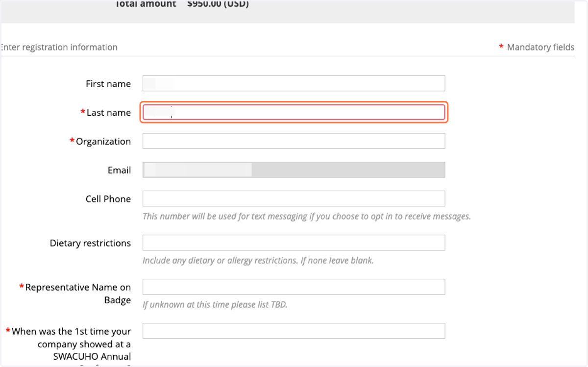Focus the Last name text box
Image resolution: width=588 pixels, height=367 pixels.
pyautogui.click(x=294, y=112)
